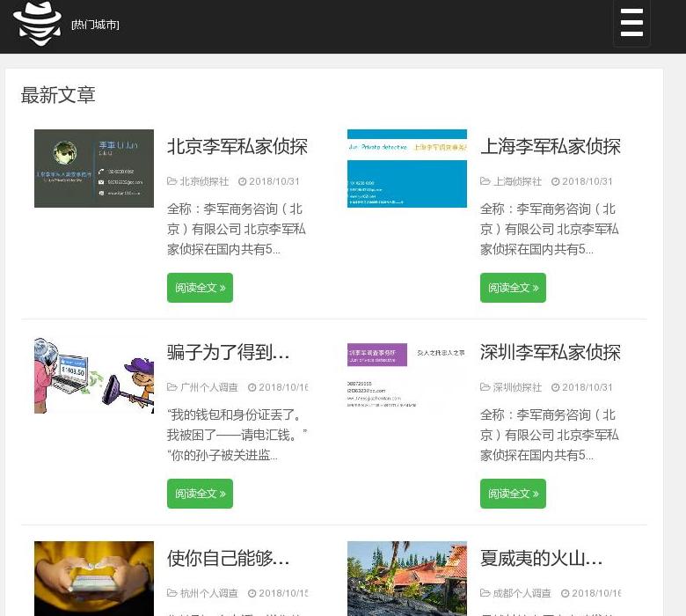Image resolution: width=686 pixels, height=616 pixels.
Task: Click date 2018/10/31 on 上海李军私家侦探 article
Action: (x=587, y=181)
